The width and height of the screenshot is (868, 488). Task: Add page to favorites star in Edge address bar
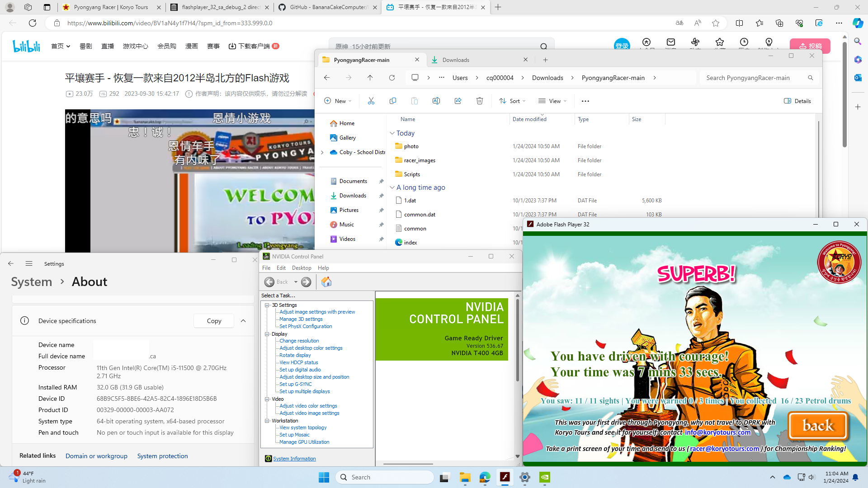715,23
